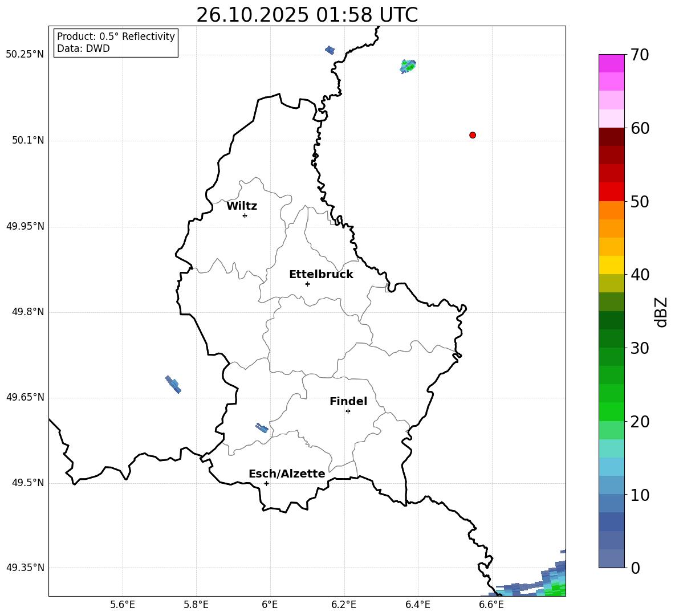This screenshot has height=616, width=675.
Task: Click the 50.25°N latitude tick label
Action: (25, 55)
